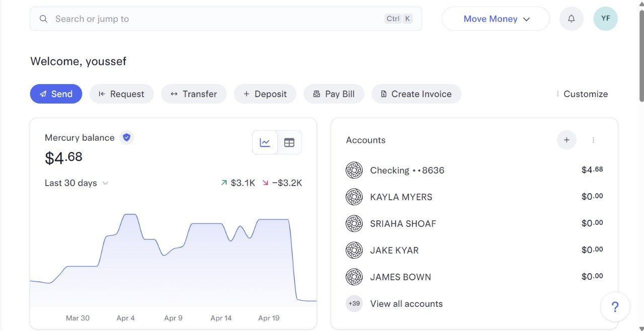
Task: Focus the Search or jump to field
Action: coord(216,19)
